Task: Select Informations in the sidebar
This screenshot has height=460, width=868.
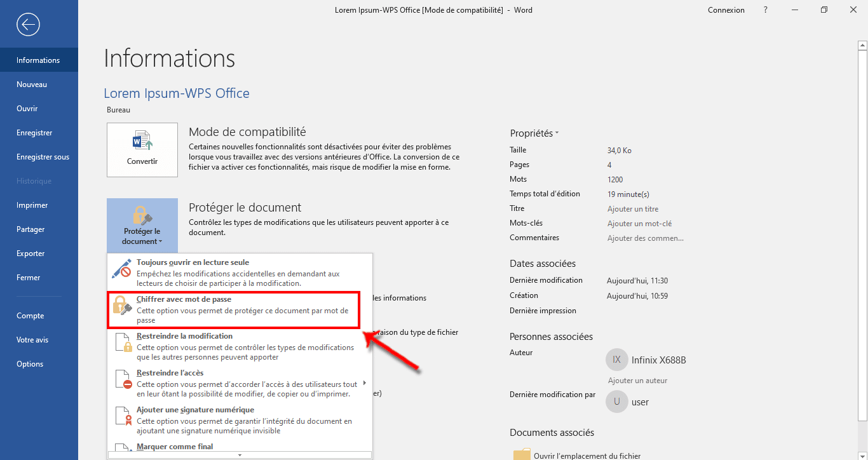Action: point(39,60)
